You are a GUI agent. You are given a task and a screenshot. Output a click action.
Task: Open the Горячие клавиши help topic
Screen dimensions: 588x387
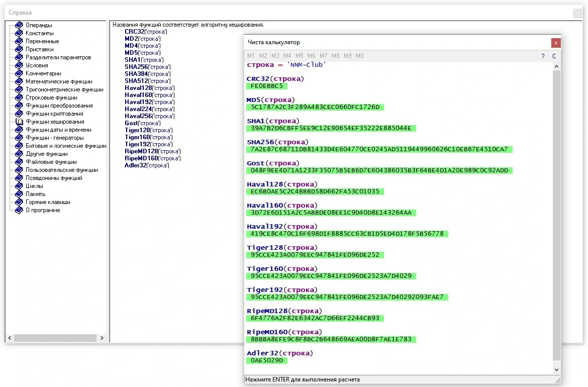point(48,202)
